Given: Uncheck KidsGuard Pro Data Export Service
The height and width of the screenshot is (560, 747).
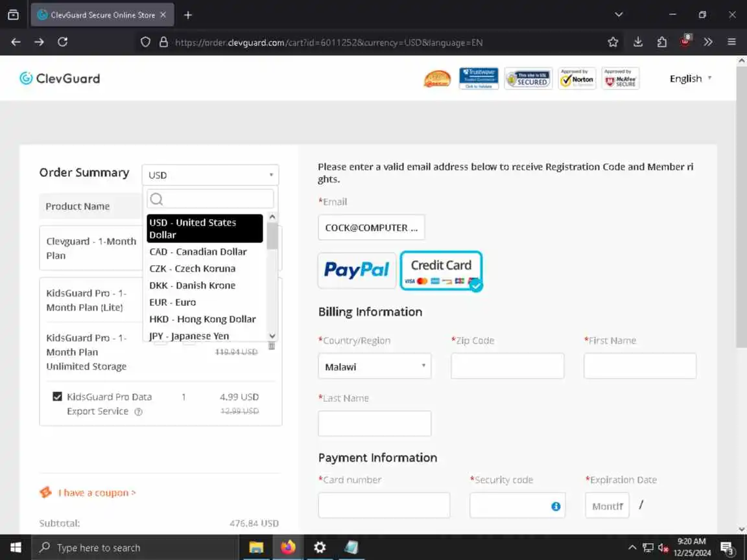Looking at the screenshot, I should 57,396.
